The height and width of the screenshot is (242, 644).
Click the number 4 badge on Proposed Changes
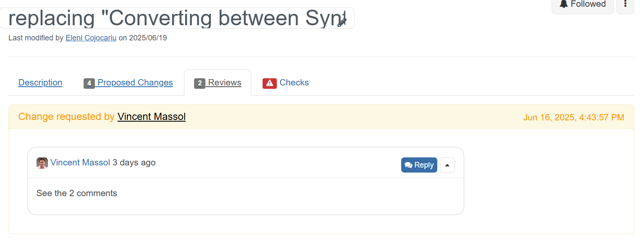click(89, 83)
